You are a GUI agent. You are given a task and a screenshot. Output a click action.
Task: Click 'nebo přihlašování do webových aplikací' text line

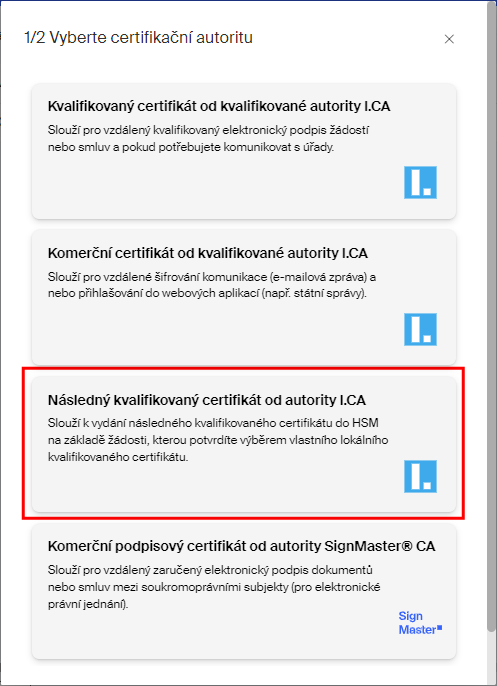(207, 294)
